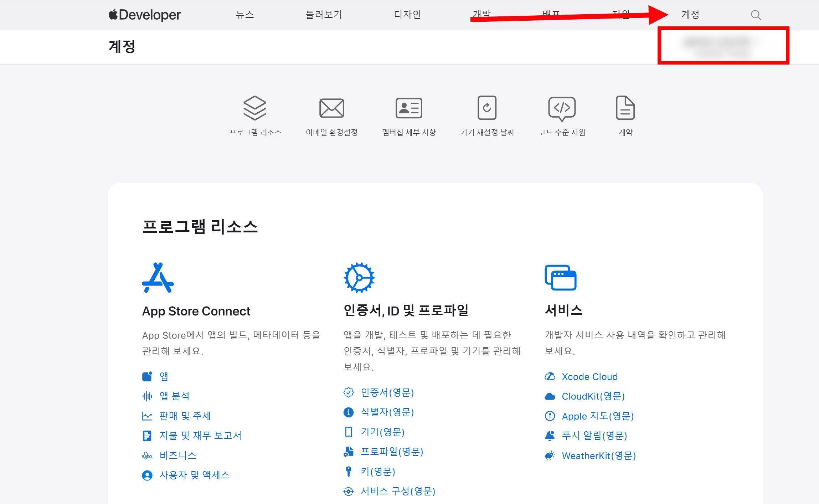Open 멤버십 세부 사항 ID card icon
Screen dimensions: 819x504
(x=409, y=108)
